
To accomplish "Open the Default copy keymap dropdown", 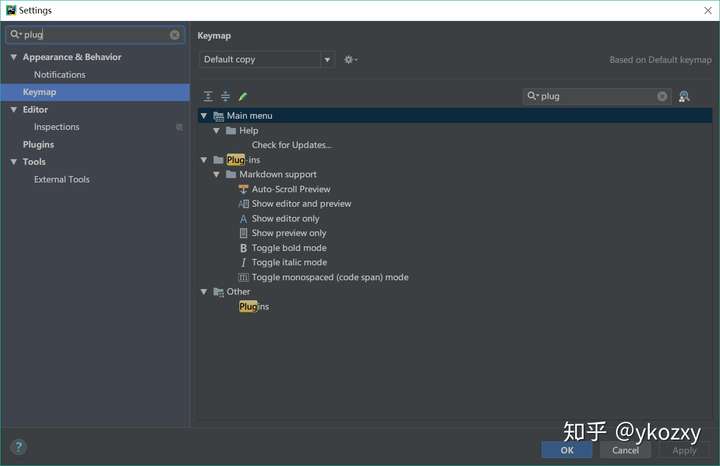I will pyautogui.click(x=327, y=60).
